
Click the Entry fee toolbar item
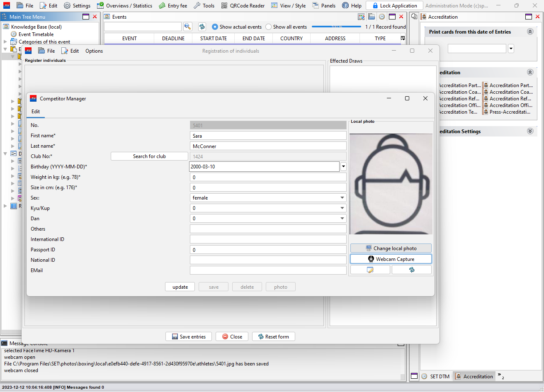173,6
